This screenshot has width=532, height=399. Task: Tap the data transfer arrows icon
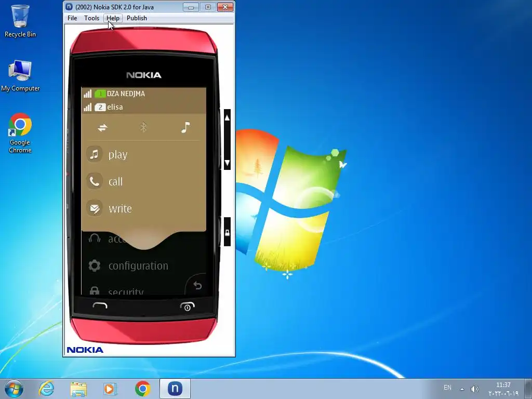point(102,128)
